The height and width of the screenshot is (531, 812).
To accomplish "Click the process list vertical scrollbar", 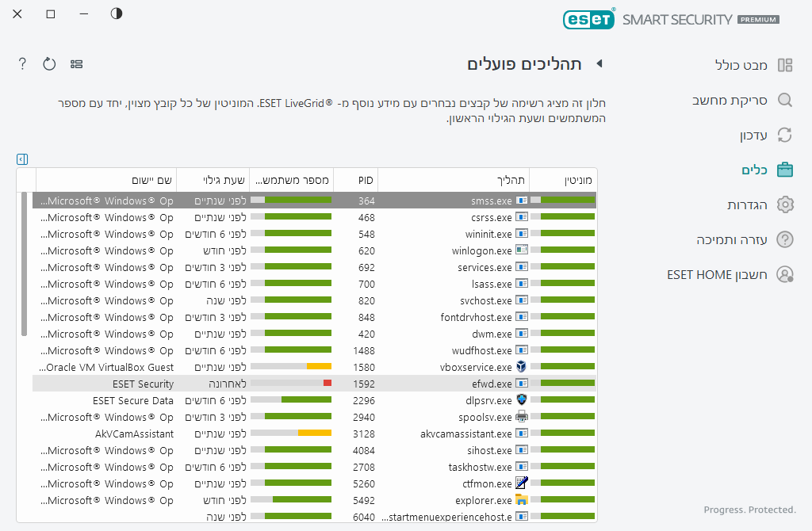I will (24, 263).
